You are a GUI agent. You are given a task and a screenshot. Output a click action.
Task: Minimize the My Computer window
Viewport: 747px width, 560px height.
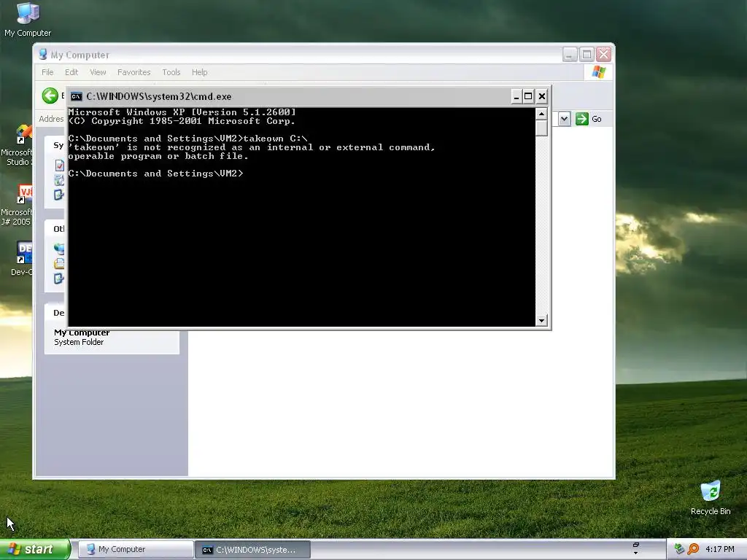pos(570,55)
